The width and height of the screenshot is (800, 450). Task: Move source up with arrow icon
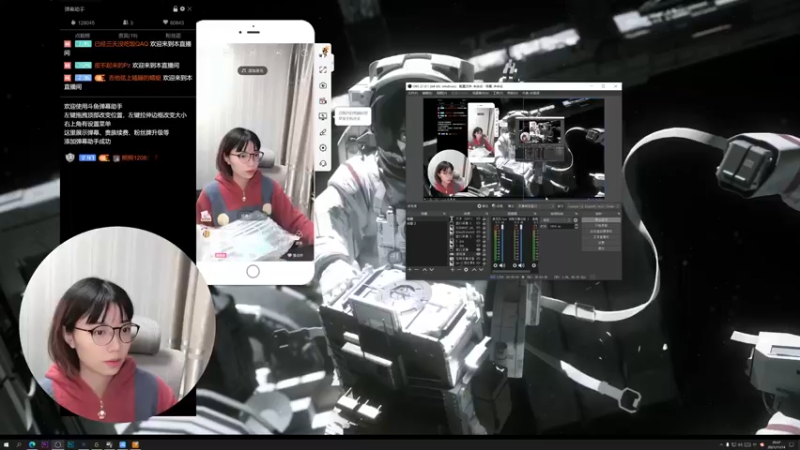point(474,269)
